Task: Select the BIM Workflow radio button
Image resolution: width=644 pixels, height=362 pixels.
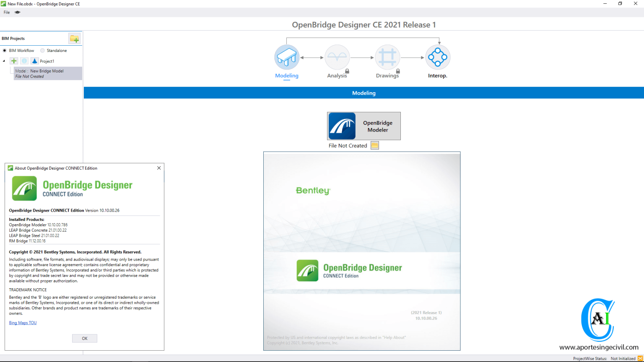Action: point(5,51)
